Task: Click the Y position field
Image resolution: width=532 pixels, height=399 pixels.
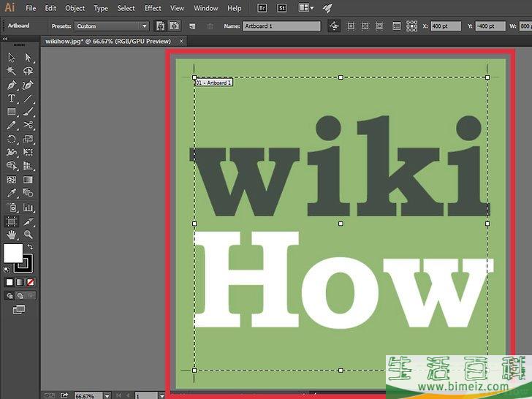Action: click(490, 26)
